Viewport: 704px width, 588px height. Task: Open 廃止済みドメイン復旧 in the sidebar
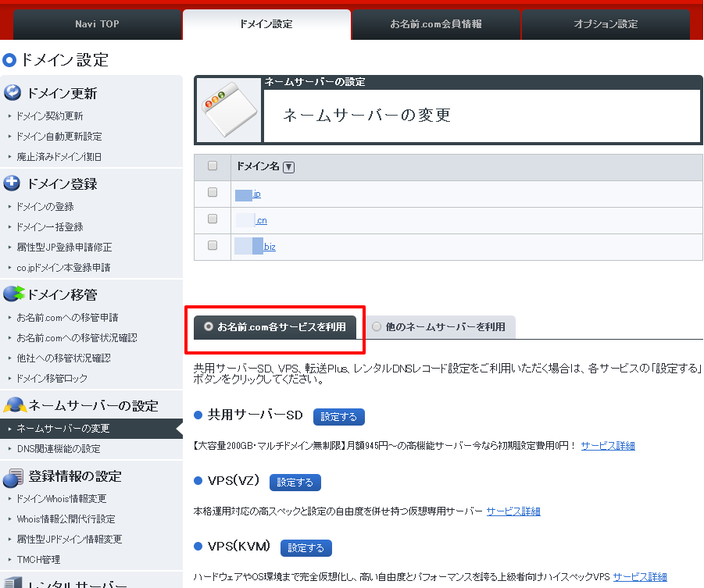pyautogui.click(x=59, y=157)
